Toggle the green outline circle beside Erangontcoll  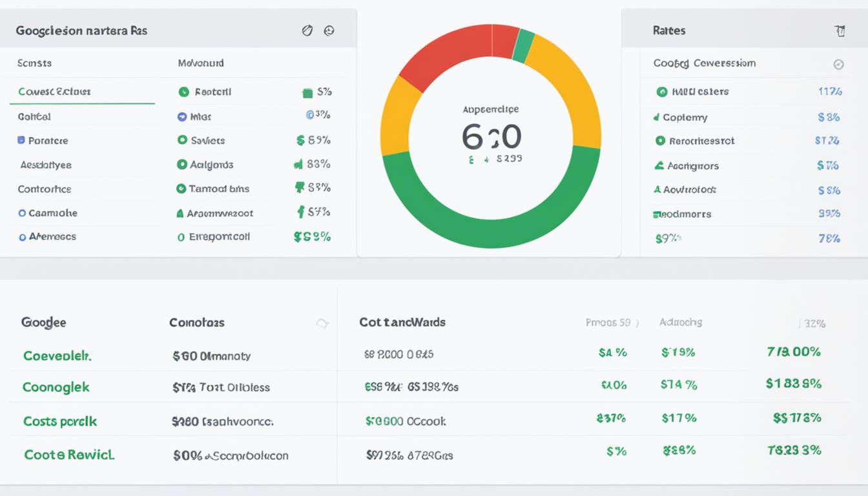[x=181, y=237]
